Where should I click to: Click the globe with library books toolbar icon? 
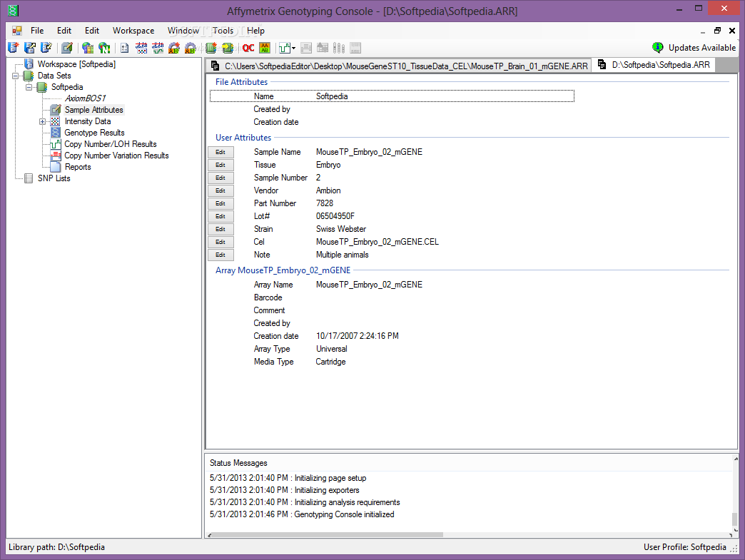(88, 48)
